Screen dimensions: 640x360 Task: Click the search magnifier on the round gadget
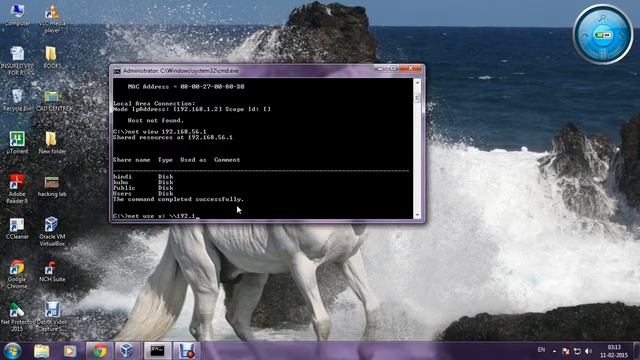coord(602,18)
